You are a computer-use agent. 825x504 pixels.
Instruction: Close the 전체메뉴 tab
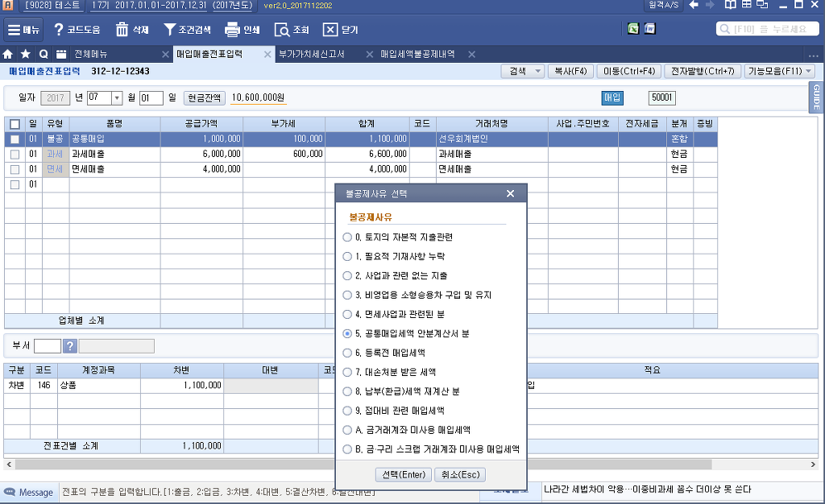[165, 54]
